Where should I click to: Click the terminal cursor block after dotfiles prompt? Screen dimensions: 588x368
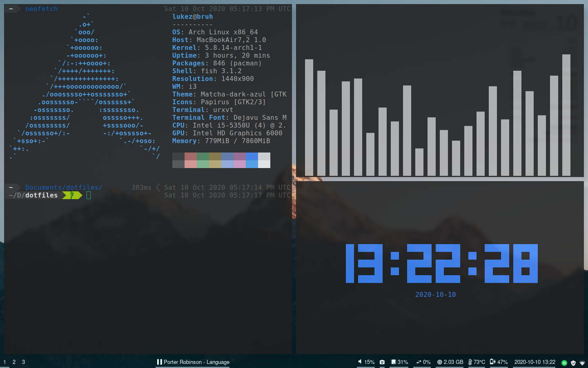(x=89, y=195)
